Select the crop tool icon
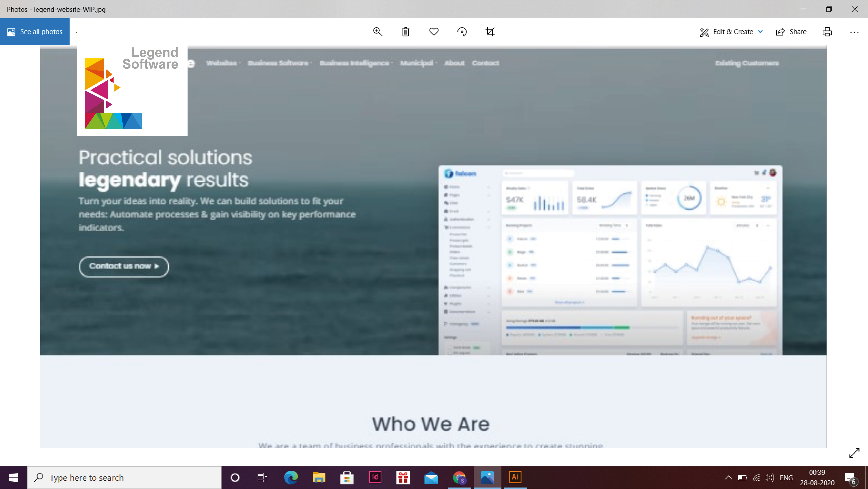The height and width of the screenshot is (489, 868). (x=490, y=32)
